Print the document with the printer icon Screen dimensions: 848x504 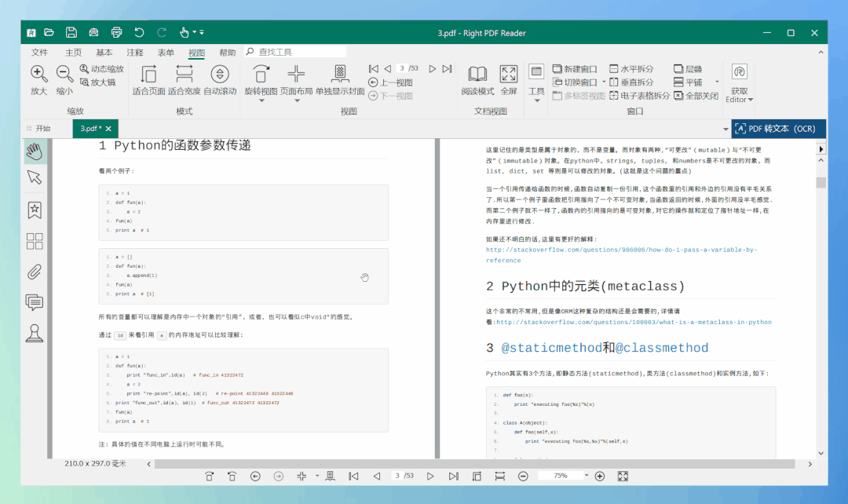[116, 32]
